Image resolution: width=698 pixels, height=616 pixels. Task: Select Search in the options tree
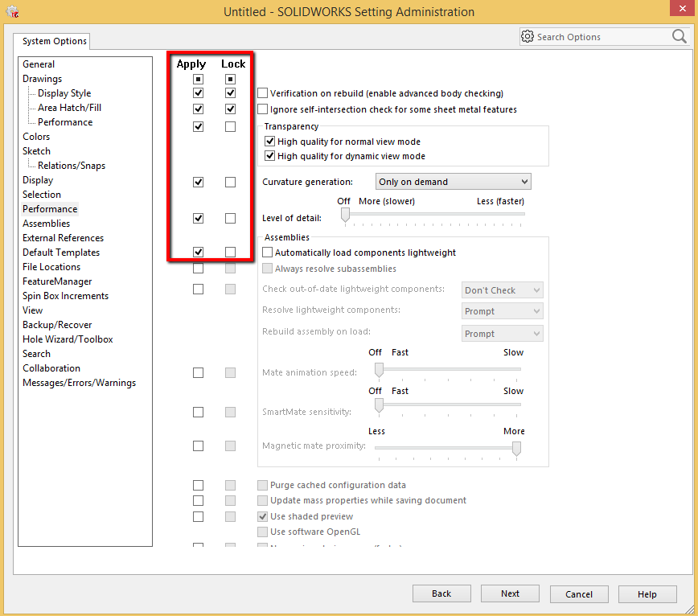(x=36, y=354)
